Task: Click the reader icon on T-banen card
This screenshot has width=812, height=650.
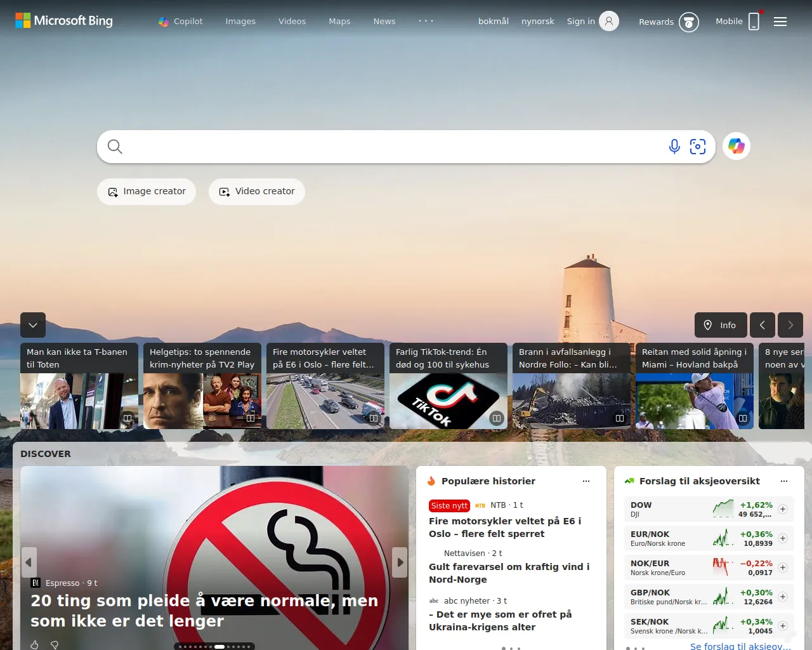Action: tap(128, 418)
